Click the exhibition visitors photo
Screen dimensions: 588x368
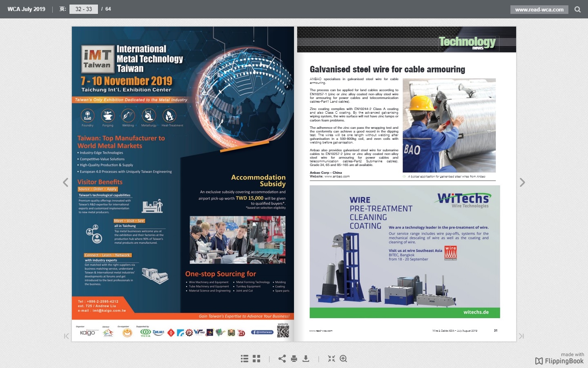point(238,240)
